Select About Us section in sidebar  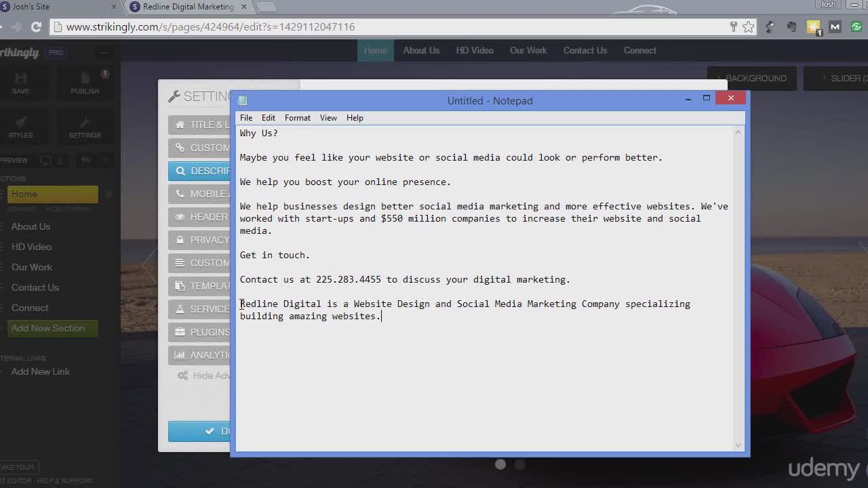(31, 227)
